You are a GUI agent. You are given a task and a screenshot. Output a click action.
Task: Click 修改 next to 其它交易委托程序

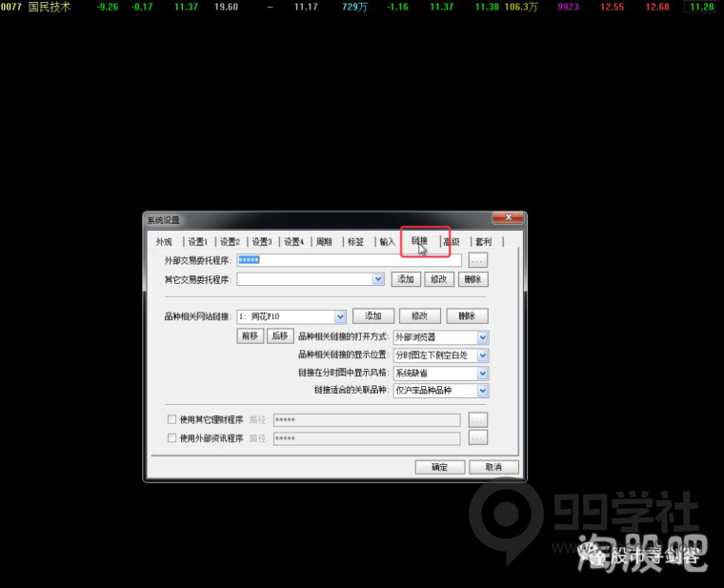tap(438, 279)
